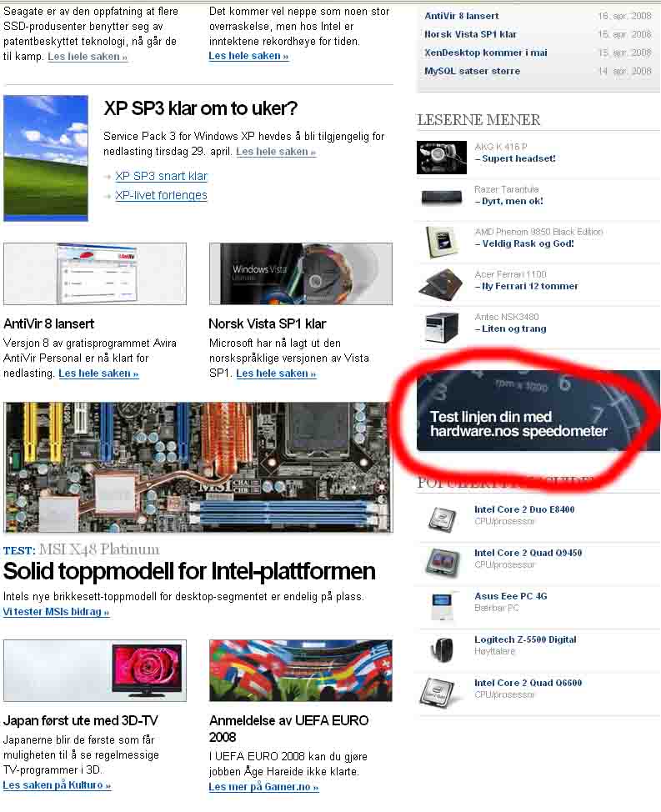Click 'Les hele saken' in the XP SP3 article
This screenshot has width=661, height=812.
tap(276, 152)
